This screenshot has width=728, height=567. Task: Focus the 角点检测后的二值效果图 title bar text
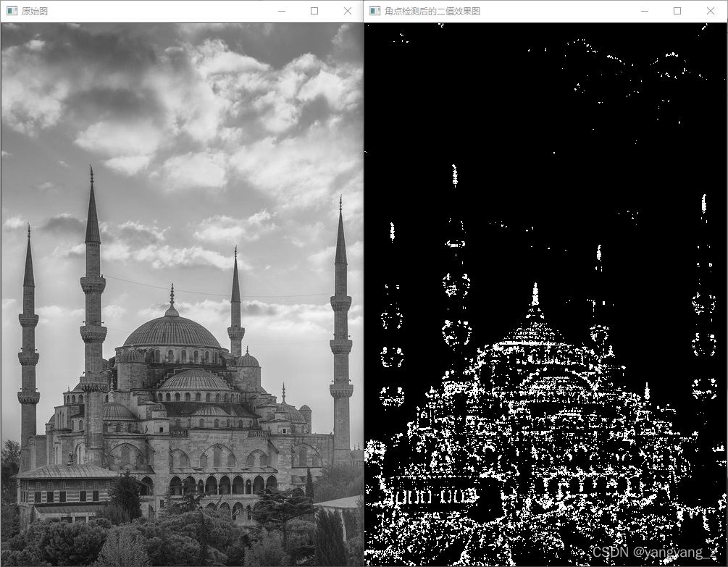432,11
